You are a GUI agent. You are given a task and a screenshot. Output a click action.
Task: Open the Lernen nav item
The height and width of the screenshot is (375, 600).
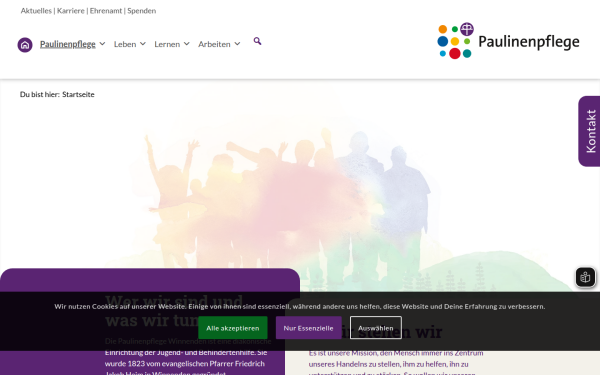point(167,44)
